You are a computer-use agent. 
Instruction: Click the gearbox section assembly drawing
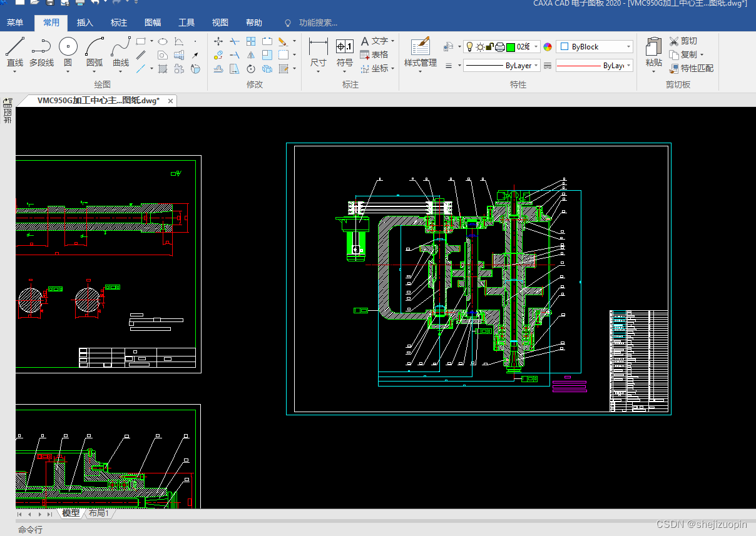[478, 278]
